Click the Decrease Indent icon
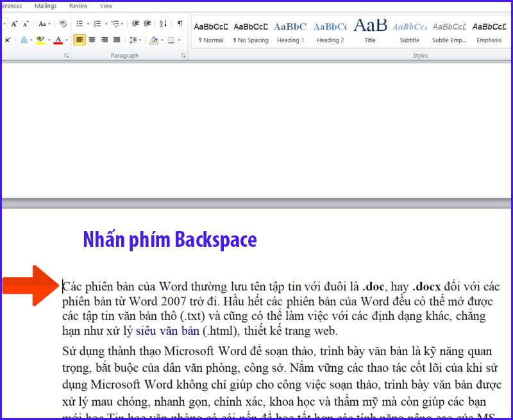513x420 pixels. point(135,24)
